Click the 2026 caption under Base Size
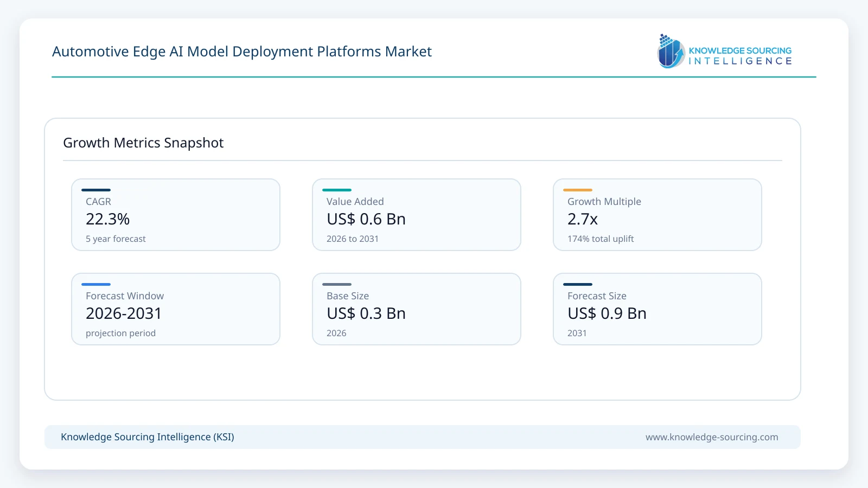868x488 pixels. [x=336, y=333]
